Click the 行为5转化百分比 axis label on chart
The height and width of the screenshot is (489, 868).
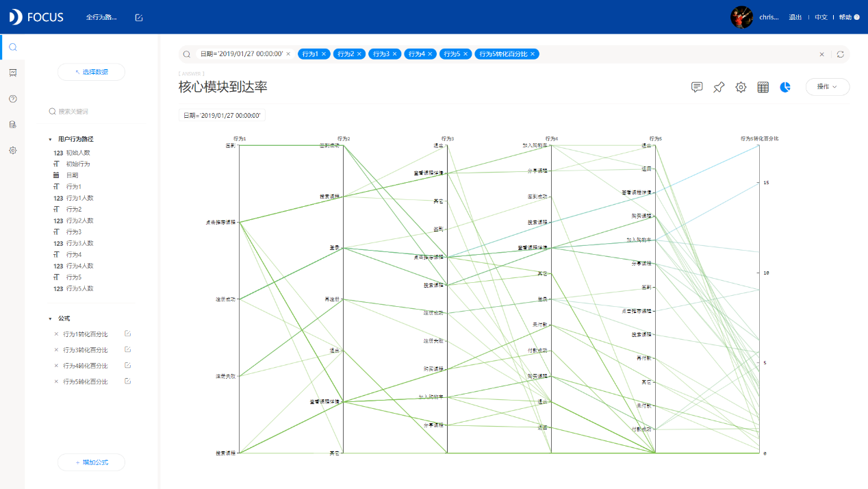point(759,138)
